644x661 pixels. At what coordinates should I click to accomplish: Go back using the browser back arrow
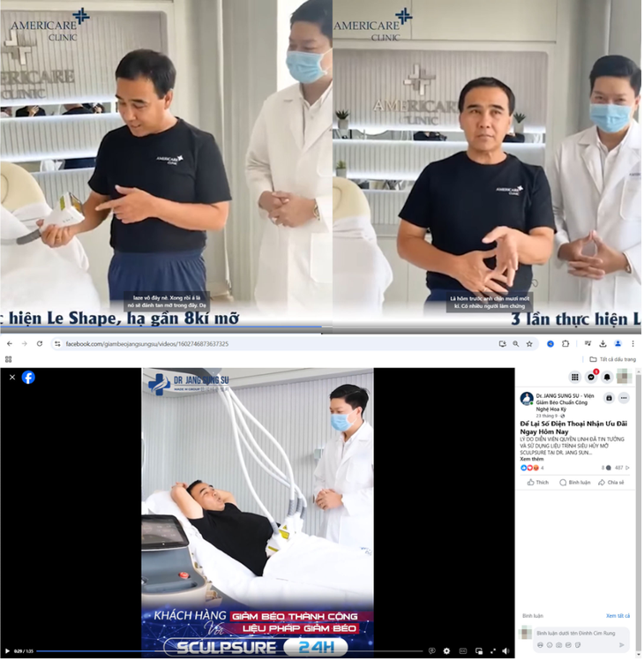click(10, 345)
